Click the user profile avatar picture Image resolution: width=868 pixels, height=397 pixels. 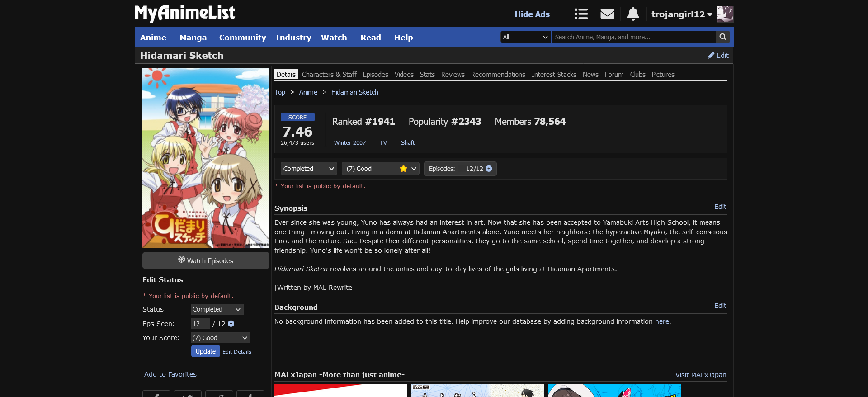coord(725,14)
